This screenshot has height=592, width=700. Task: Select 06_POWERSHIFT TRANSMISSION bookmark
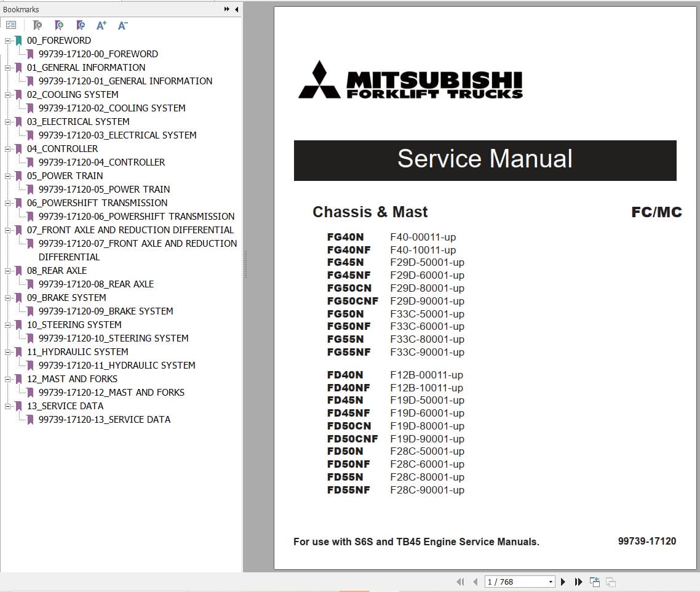pos(97,203)
